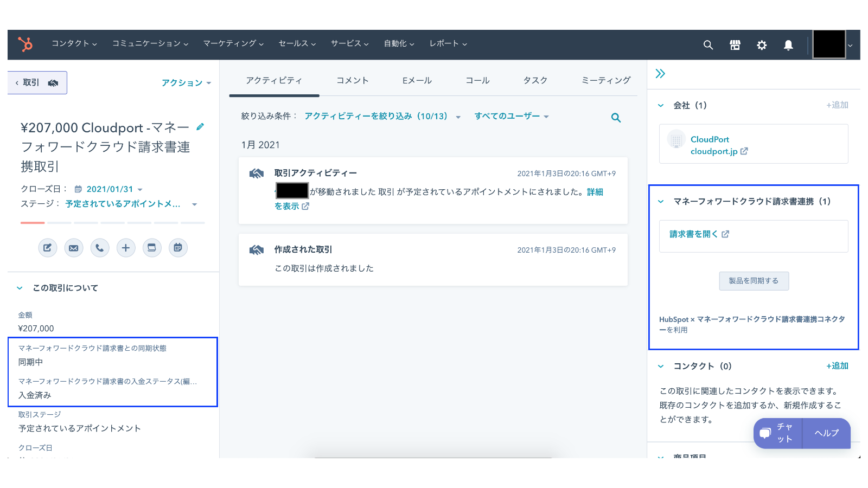Switch to the コメント tab
The height and width of the screenshot is (488, 868).
pyautogui.click(x=353, y=80)
